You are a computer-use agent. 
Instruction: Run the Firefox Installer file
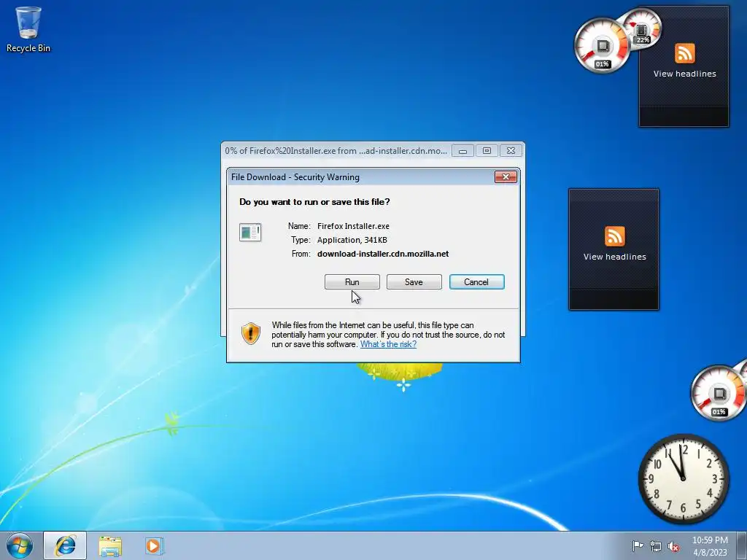pos(352,282)
